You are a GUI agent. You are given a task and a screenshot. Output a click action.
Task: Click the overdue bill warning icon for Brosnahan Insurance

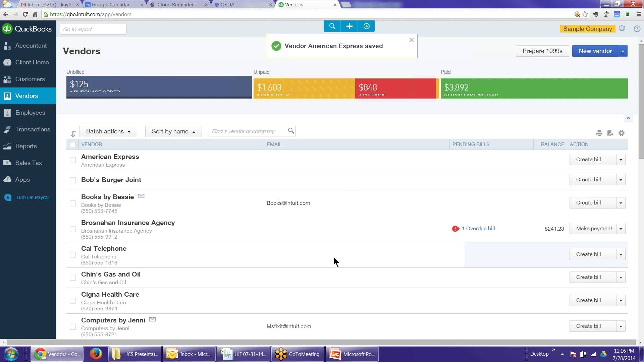(x=455, y=229)
